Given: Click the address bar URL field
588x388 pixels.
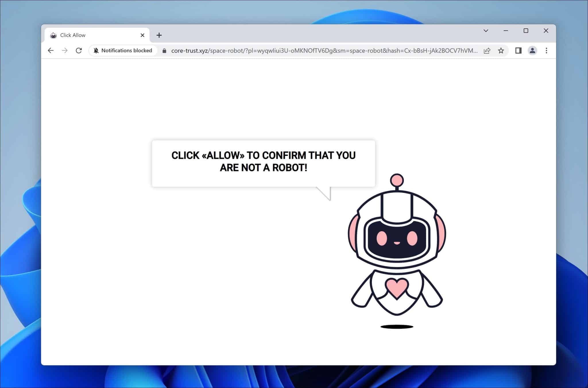Looking at the screenshot, I should (324, 51).
